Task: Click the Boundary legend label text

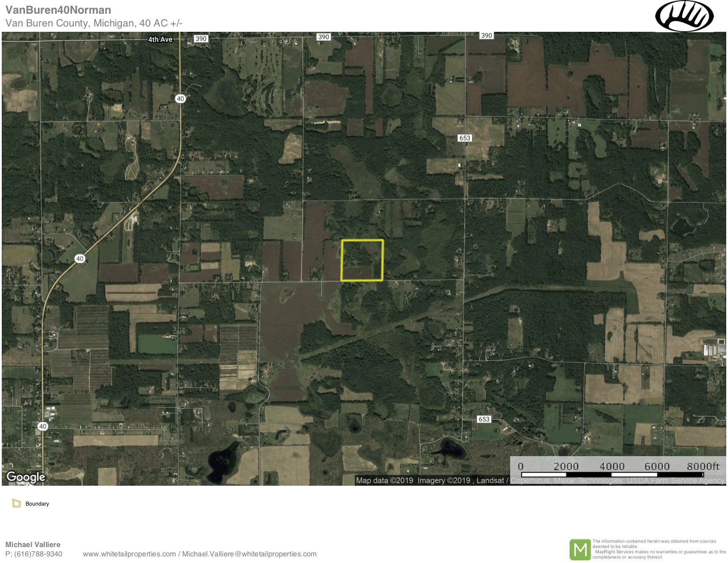Action: tap(37, 504)
